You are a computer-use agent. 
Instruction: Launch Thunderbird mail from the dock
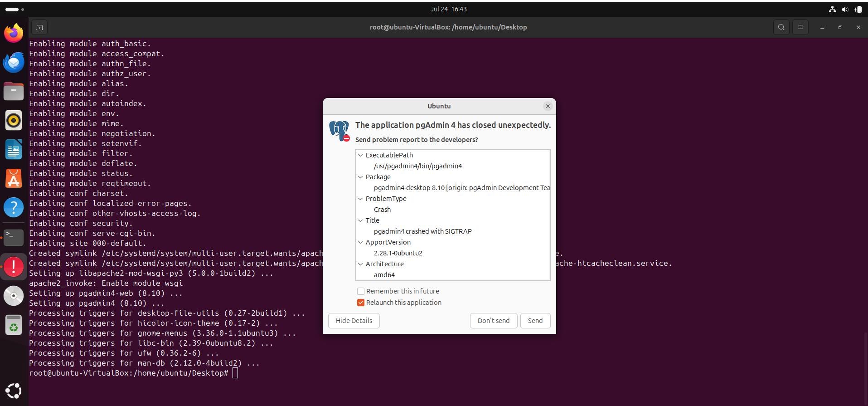(x=14, y=63)
